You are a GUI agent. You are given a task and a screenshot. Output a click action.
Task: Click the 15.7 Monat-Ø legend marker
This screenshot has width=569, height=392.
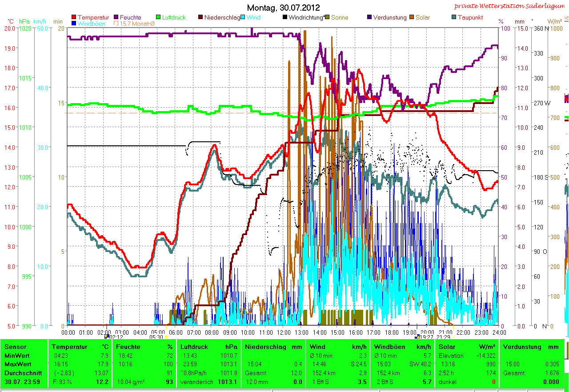point(116,24)
